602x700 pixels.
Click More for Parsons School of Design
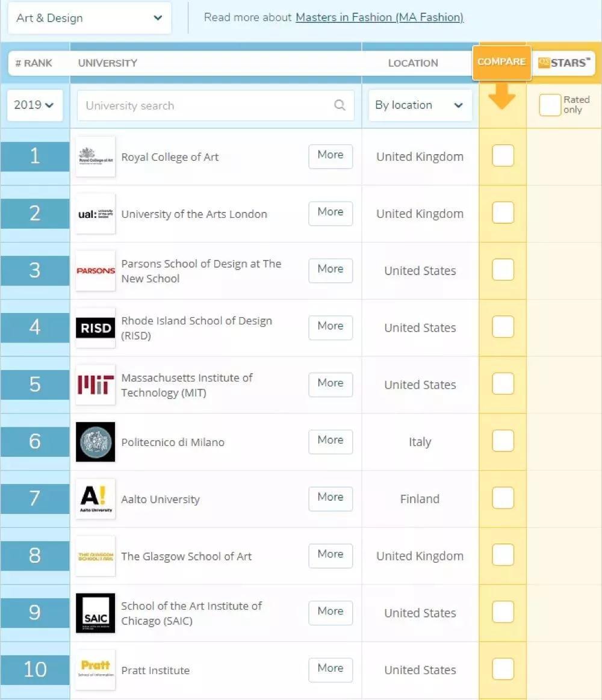click(330, 270)
